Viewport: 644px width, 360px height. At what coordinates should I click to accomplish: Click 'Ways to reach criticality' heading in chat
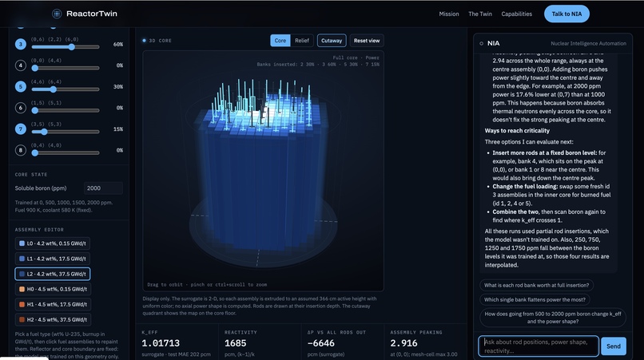coord(517,131)
